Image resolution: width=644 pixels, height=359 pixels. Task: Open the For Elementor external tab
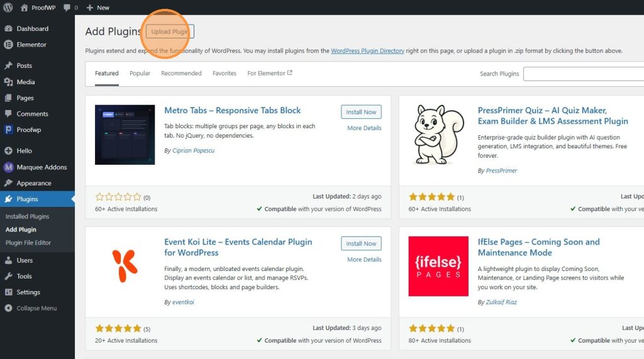(269, 73)
